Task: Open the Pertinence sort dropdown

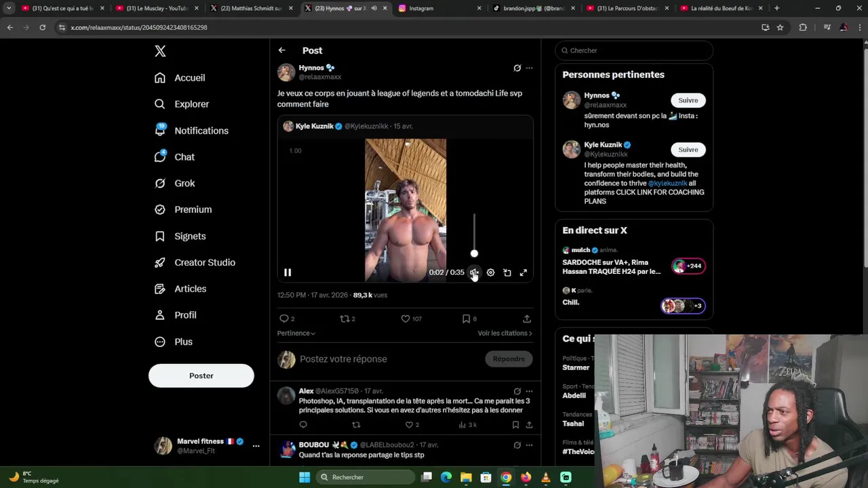Action: 296,333
